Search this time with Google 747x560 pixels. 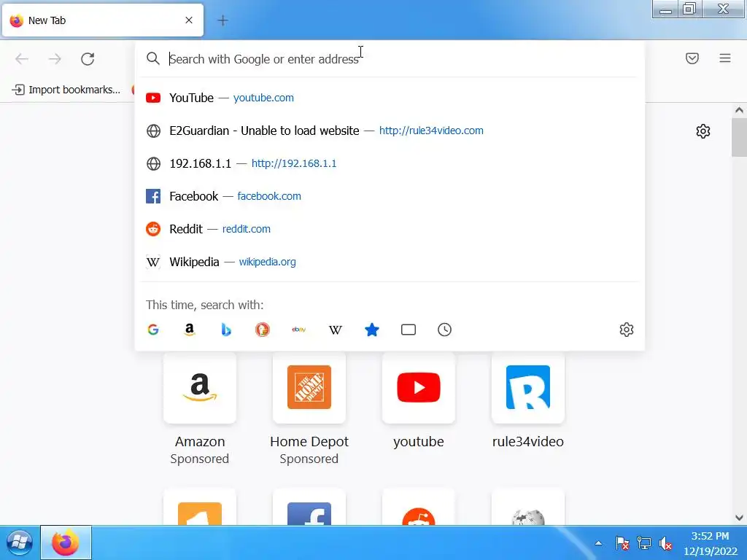pyautogui.click(x=153, y=330)
